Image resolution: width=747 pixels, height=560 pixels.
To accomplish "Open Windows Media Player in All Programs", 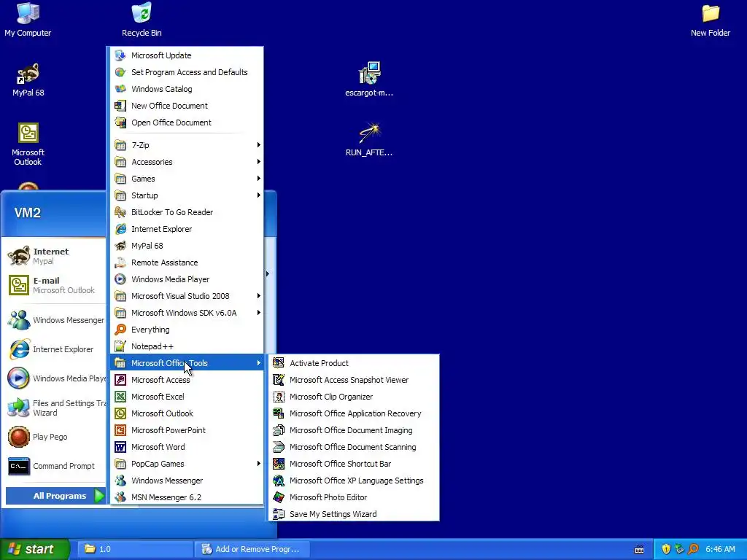I will pyautogui.click(x=187, y=279).
